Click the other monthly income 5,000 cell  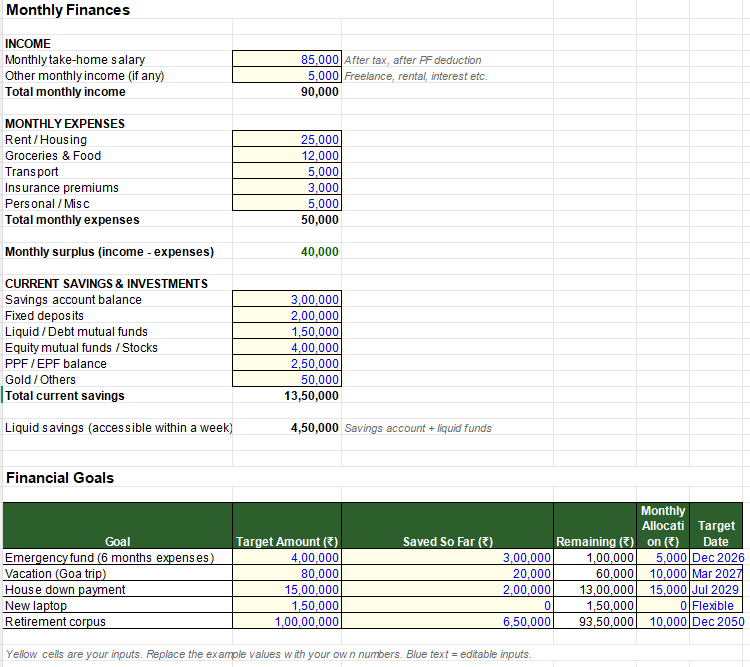[x=287, y=75]
